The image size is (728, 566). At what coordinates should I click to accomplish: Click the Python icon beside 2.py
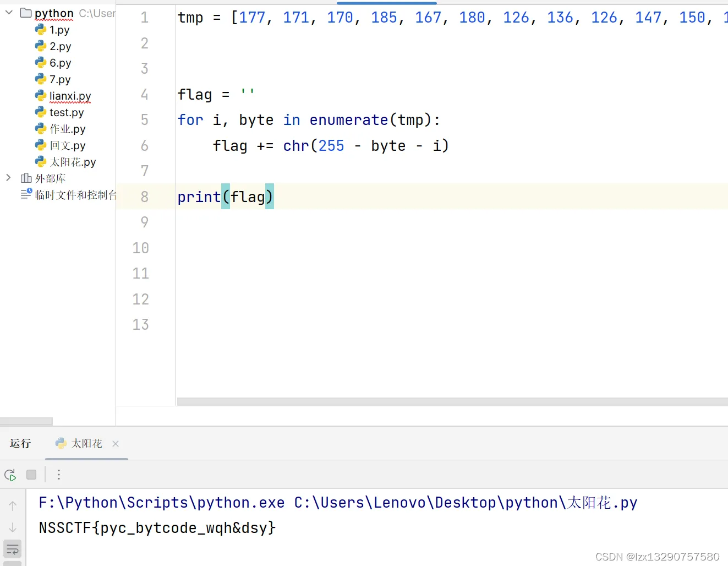(x=41, y=46)
